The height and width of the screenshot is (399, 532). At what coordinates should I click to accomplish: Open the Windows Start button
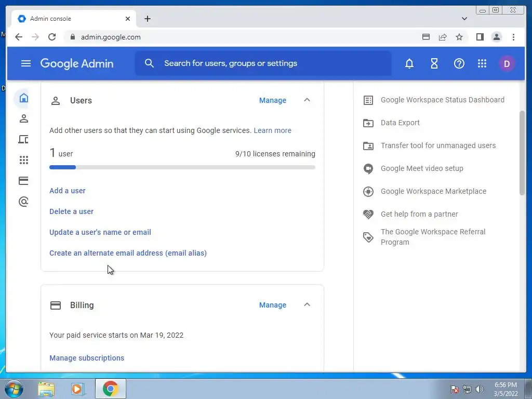[x=14, y=389]
